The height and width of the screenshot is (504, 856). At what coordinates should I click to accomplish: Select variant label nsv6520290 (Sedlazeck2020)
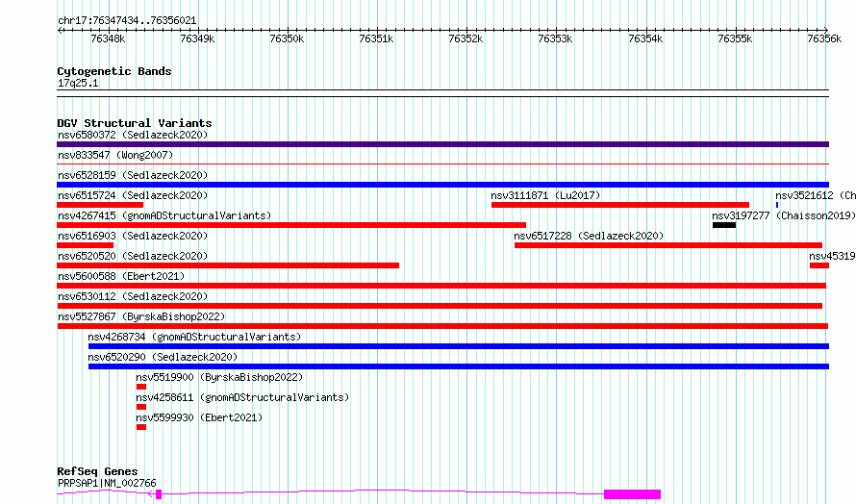click(x=163, y=357)
